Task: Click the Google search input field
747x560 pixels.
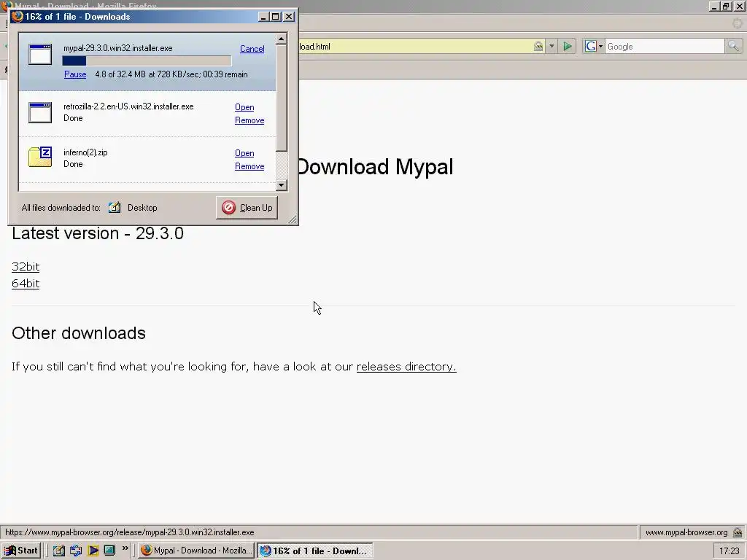Action: click(x=664, y=46)
